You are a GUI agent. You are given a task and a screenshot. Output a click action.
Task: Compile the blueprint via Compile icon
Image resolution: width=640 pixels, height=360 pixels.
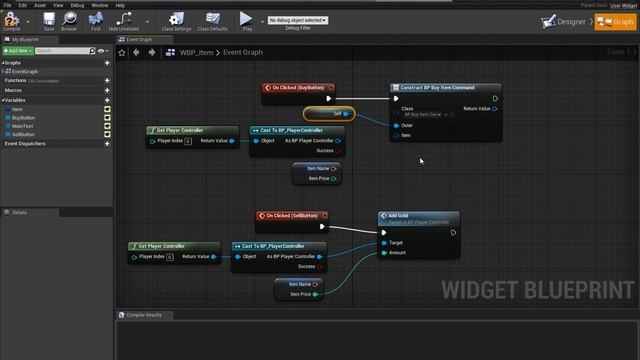(11, 21)
